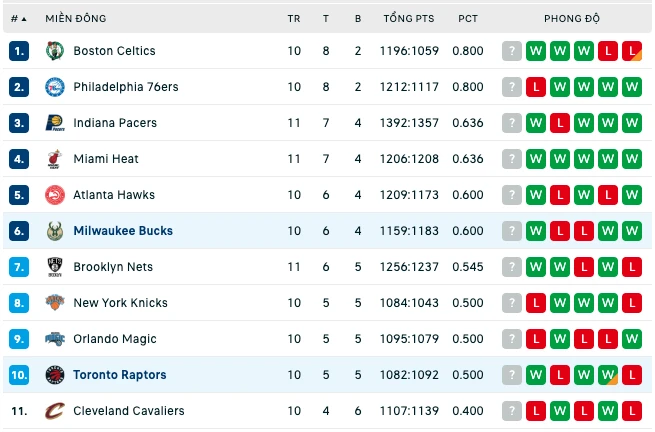Click the Philadelphia 76ers team logo
Screen dimensions: 655x432
(55, 87)
